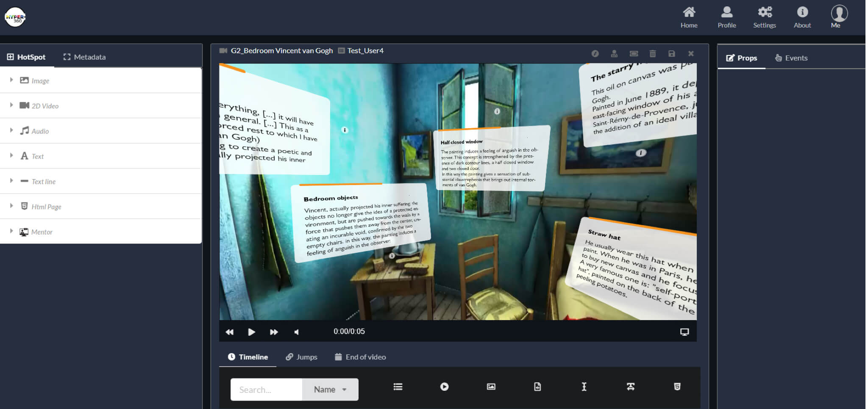Toggle fullscreen display mode
Screen dimensions: 868x409
click(x=684, y=332)
